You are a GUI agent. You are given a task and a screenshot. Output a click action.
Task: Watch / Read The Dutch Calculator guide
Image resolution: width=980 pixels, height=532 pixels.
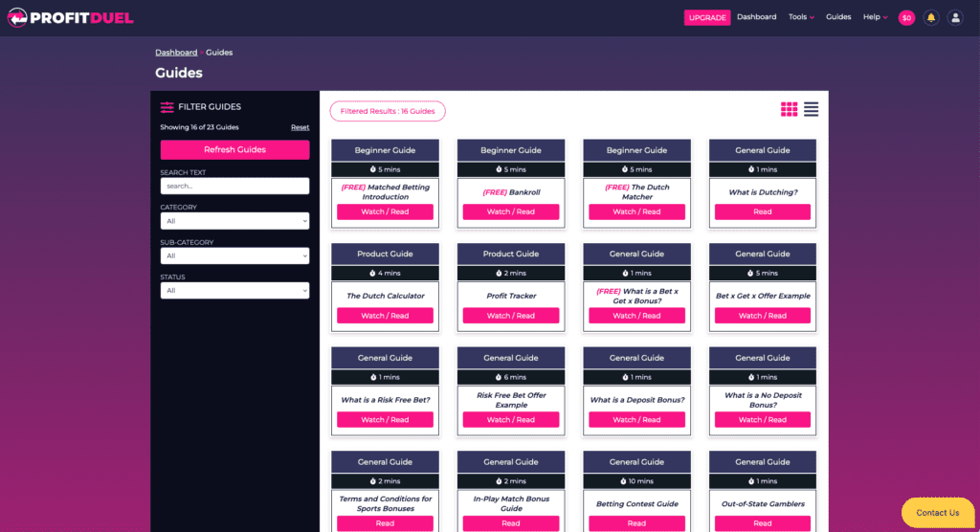tap(385, 316)
